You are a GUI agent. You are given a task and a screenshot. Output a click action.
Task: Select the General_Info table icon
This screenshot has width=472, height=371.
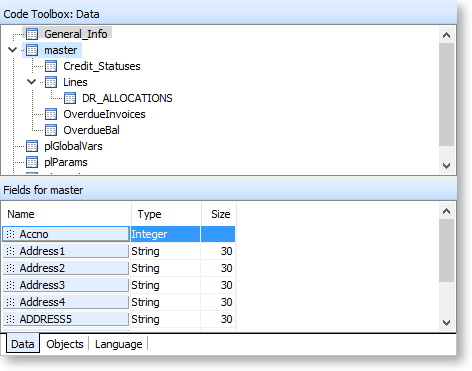32,34
